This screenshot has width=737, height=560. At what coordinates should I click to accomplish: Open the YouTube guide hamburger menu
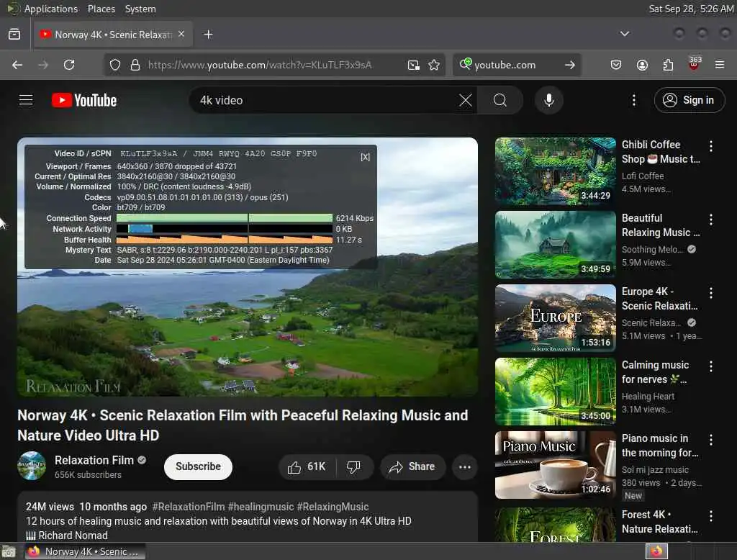tap(26, 100)
